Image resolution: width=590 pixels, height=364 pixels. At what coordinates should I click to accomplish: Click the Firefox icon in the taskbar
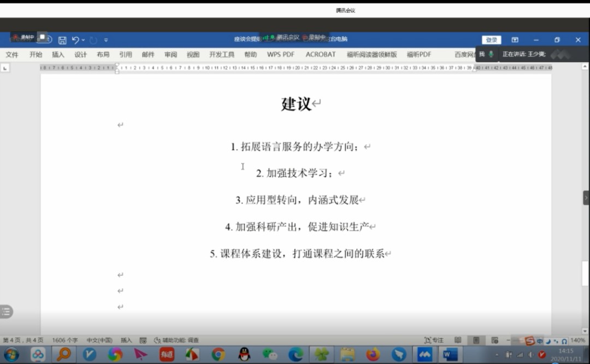(x=373, y=355)
